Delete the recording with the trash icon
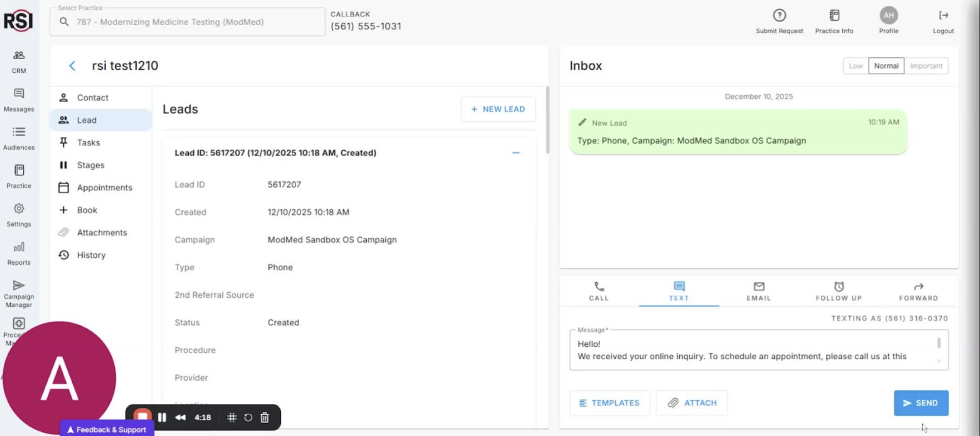This screenshot has height=436, width=980. tap(265, 418)
